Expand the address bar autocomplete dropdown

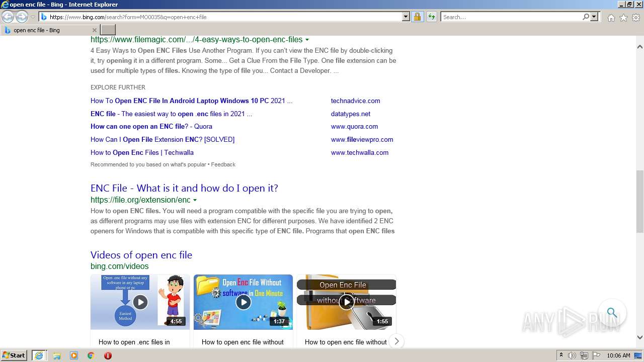pyautogui.click(x=406, y=17)
